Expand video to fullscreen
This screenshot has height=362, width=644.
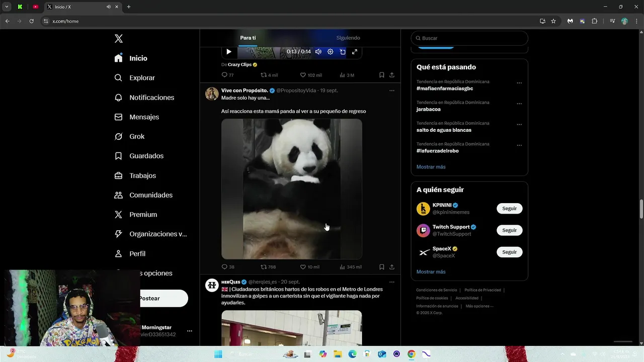point(355,51)
